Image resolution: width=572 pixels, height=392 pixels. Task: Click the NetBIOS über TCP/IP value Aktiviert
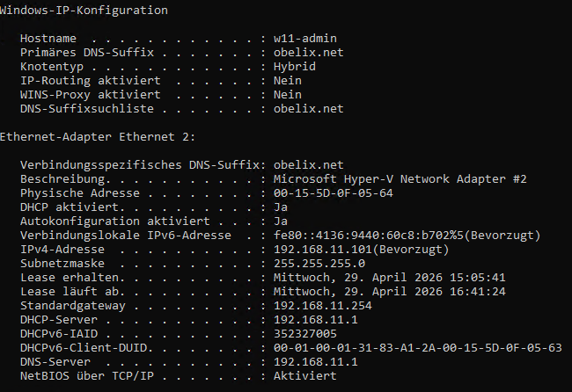(x=304, y=376)
